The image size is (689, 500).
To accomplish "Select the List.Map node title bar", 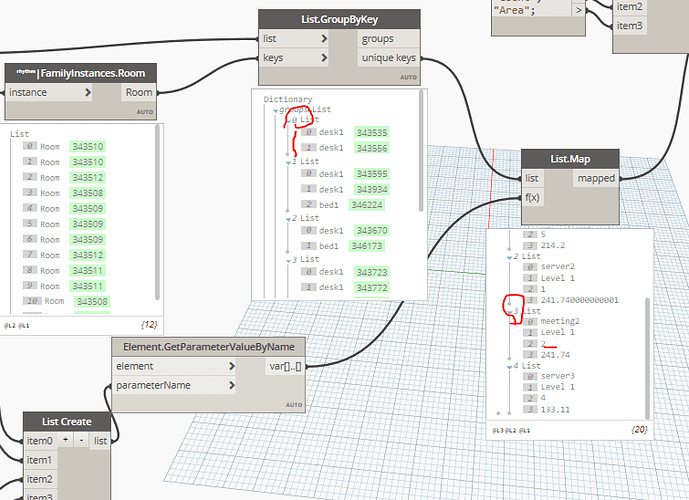I will click(570, 159).
